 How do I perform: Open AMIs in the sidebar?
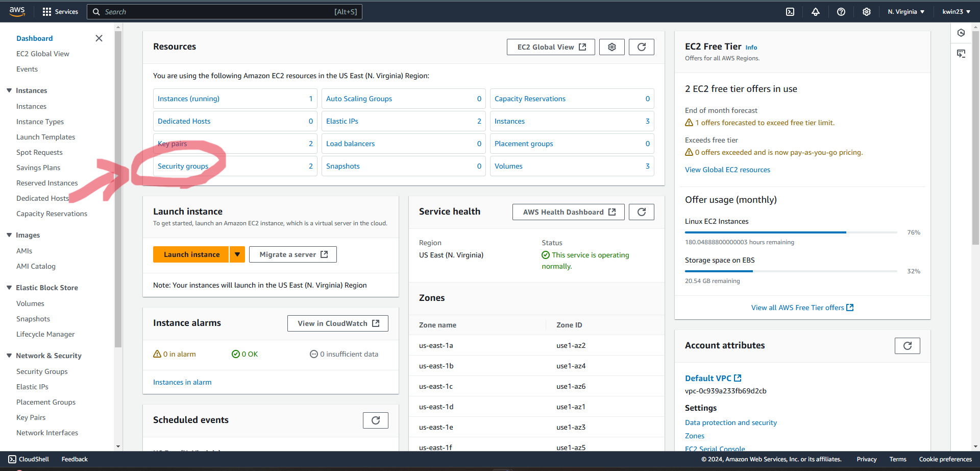pos(24,251)
